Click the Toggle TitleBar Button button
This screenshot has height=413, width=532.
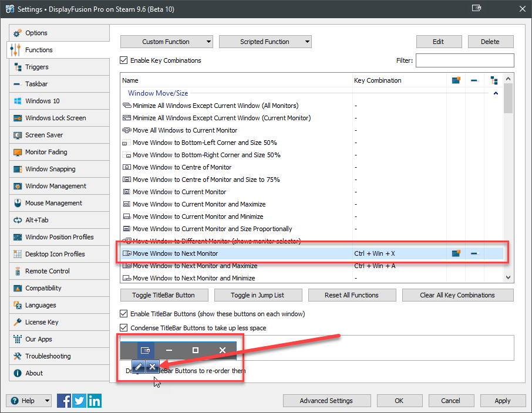tap(163, 295)
